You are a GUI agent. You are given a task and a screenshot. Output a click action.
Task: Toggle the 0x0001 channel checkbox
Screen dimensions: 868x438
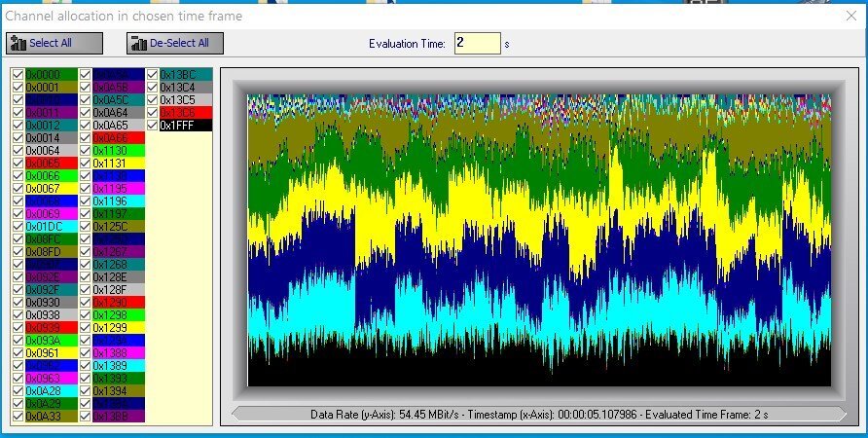(x=18, y=87)
